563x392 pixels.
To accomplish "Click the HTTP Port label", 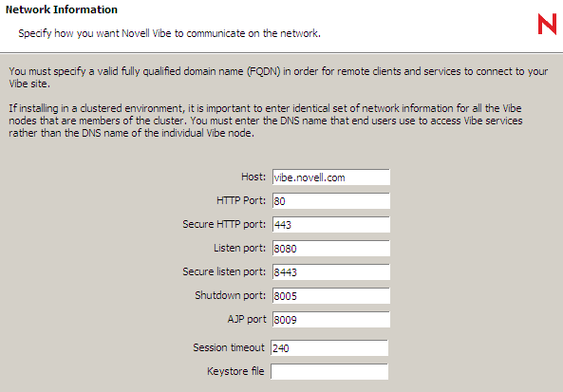I will pos(241,200).
